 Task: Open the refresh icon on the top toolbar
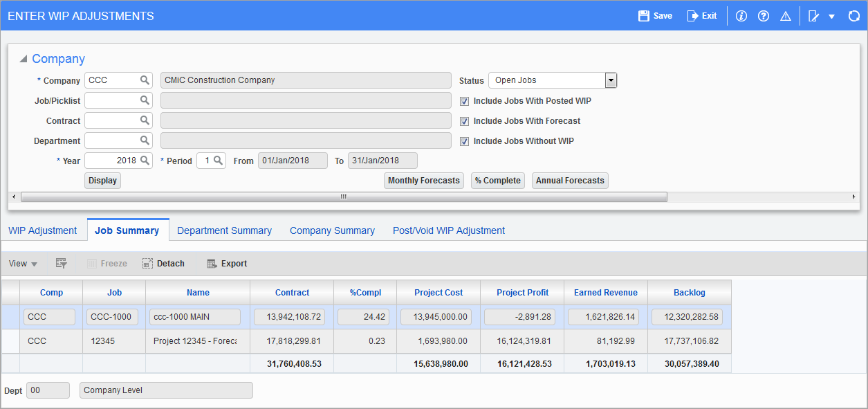tap(854, 15)
